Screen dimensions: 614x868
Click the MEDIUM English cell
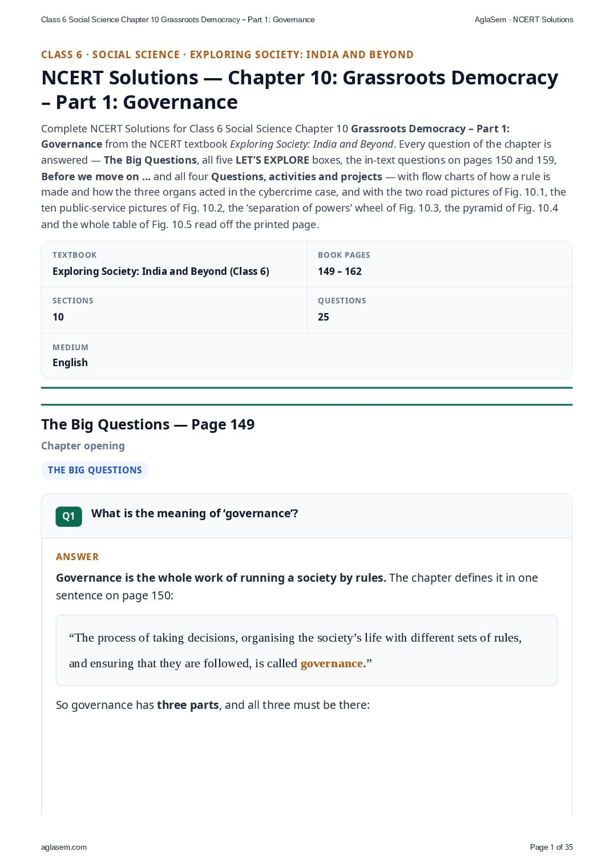tap(306, 356)
